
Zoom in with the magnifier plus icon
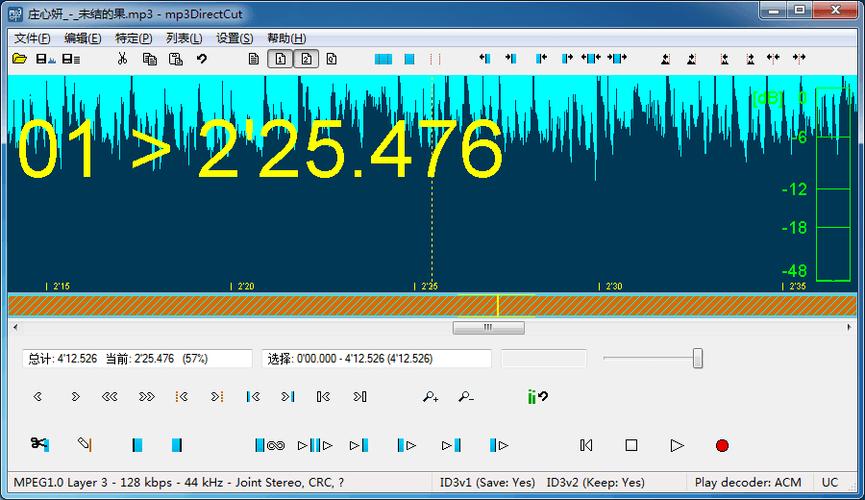tap(430, 396)
